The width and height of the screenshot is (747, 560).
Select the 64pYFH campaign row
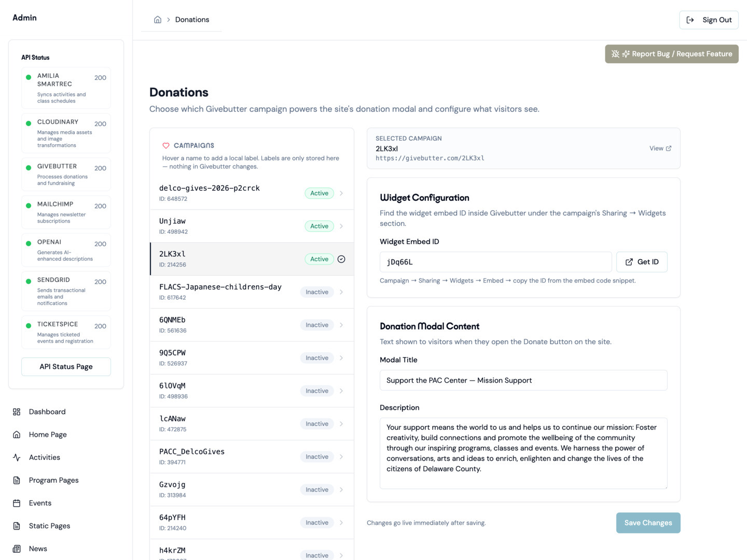point(252,523)
